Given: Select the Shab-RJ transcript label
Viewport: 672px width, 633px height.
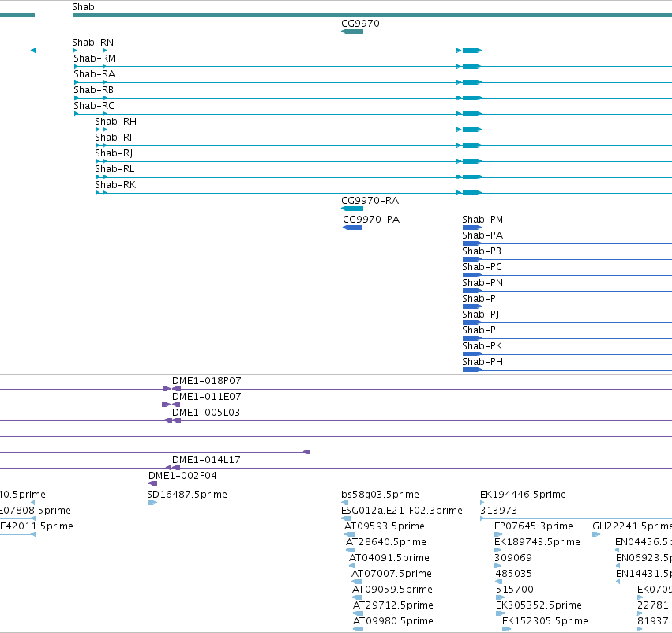Looking at the screenshot, I should [114, 153].
